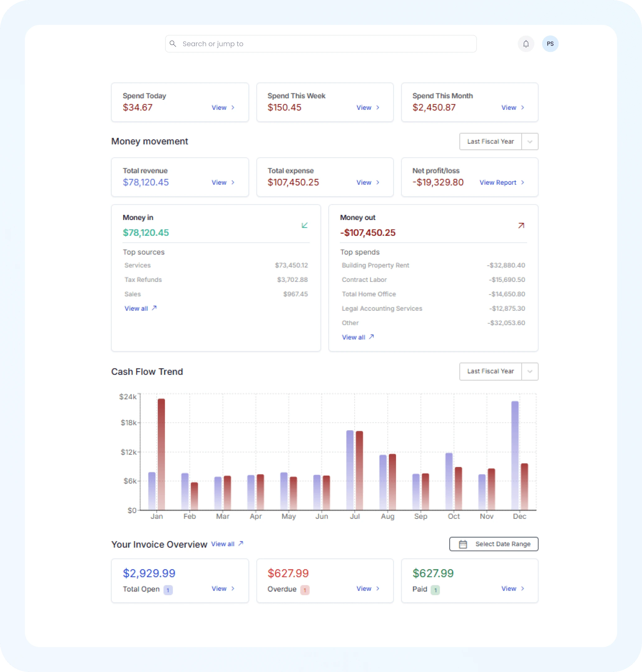
Task: Focus the Search or jump to field
Action: pos(321,44)
